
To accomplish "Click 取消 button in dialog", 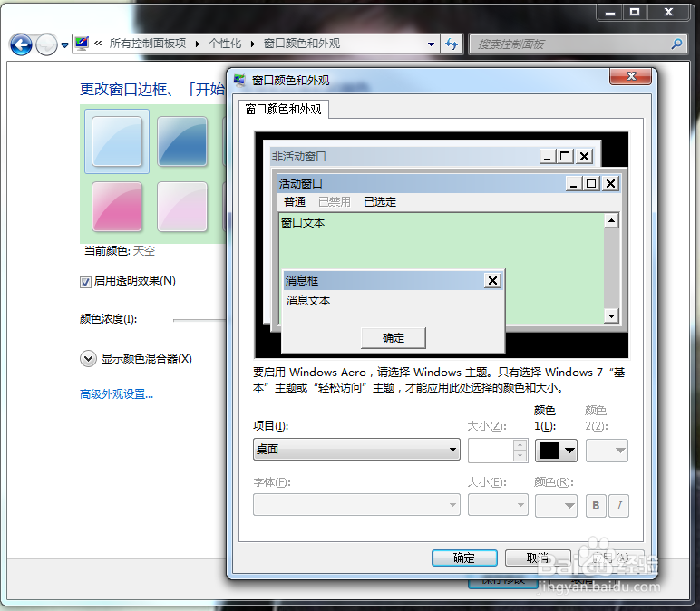I will pyautogui.click(x=538, y=558).
